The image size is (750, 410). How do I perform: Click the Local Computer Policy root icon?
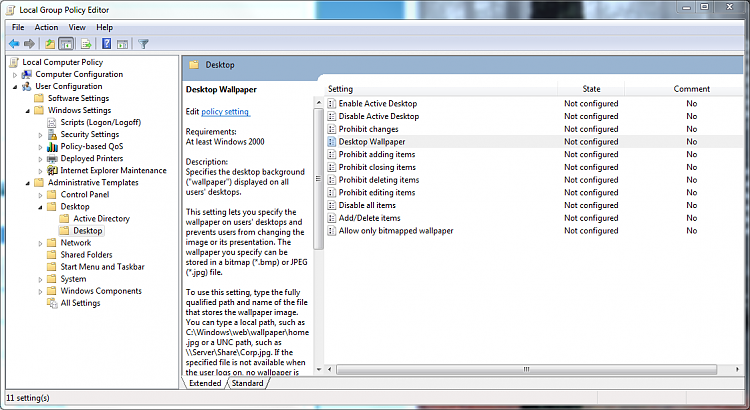pos(14,62)
